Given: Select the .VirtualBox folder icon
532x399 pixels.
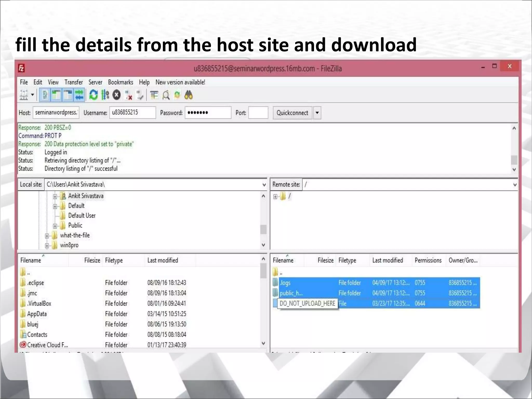Looking at the screenshot, I should 23,303.
